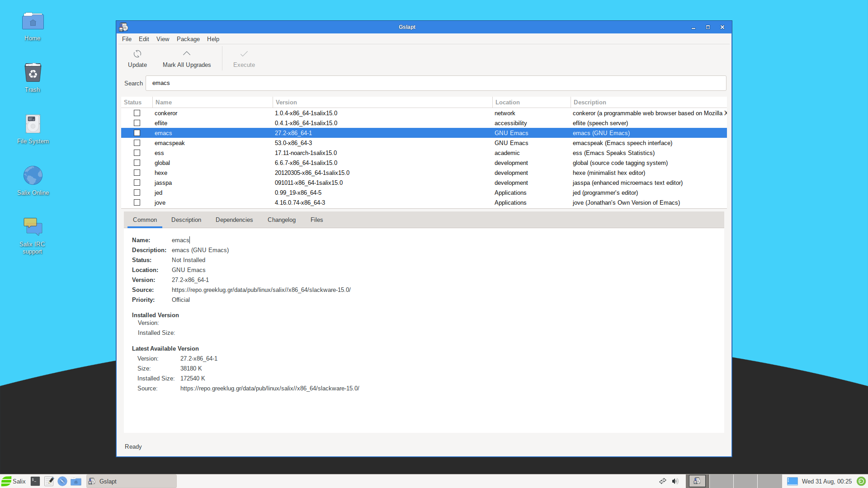Click the show desktop icon near clock
The height and width of the screenshot is (488, 868).
pyautogui.click(x=793, y=481)
